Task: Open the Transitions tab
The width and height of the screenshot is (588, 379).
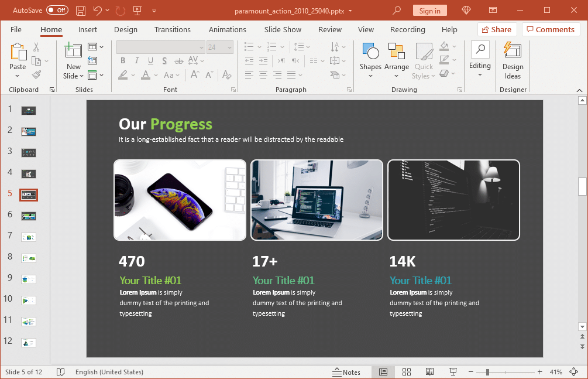Action: coord(172,29)
